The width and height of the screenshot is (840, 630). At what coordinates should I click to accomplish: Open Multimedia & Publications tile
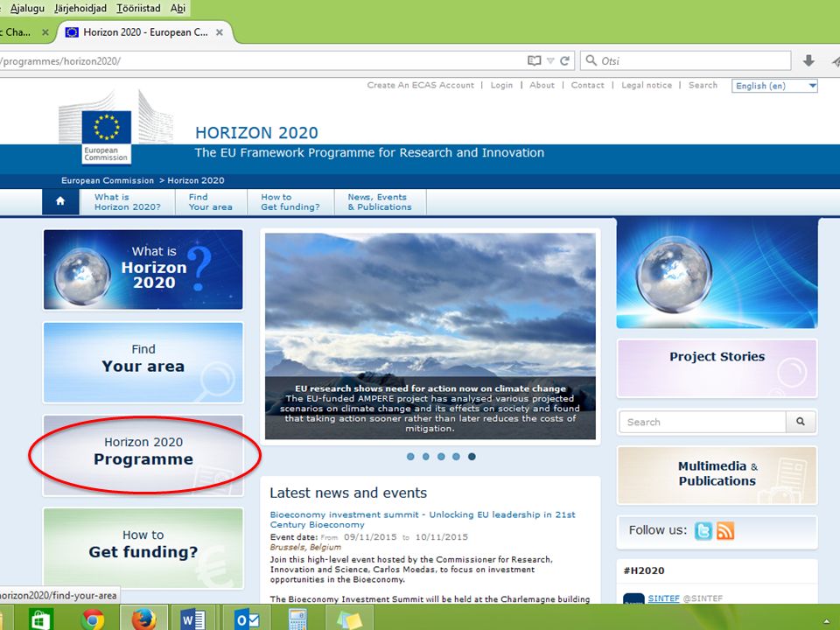[717, 474]
